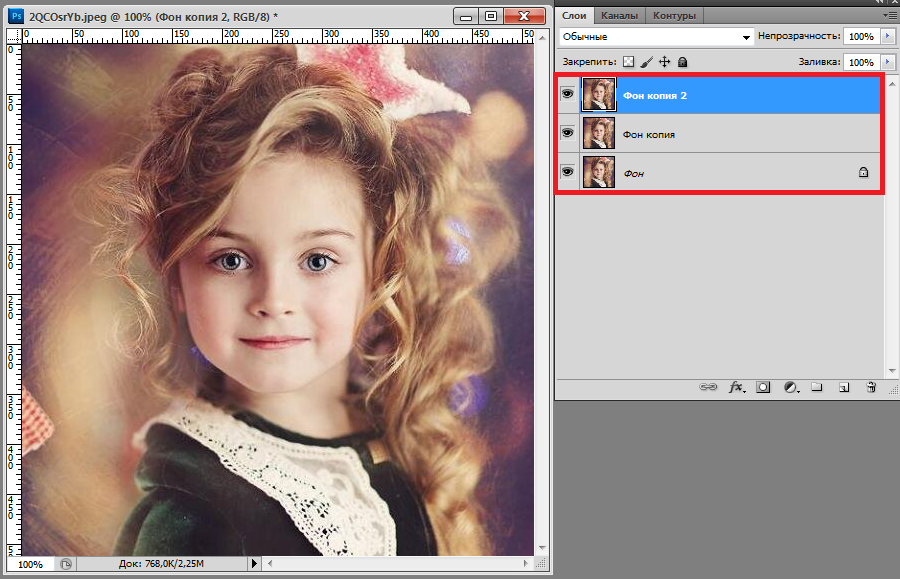
Task: Toggle lock position move icon
Action: pos(664,62)
